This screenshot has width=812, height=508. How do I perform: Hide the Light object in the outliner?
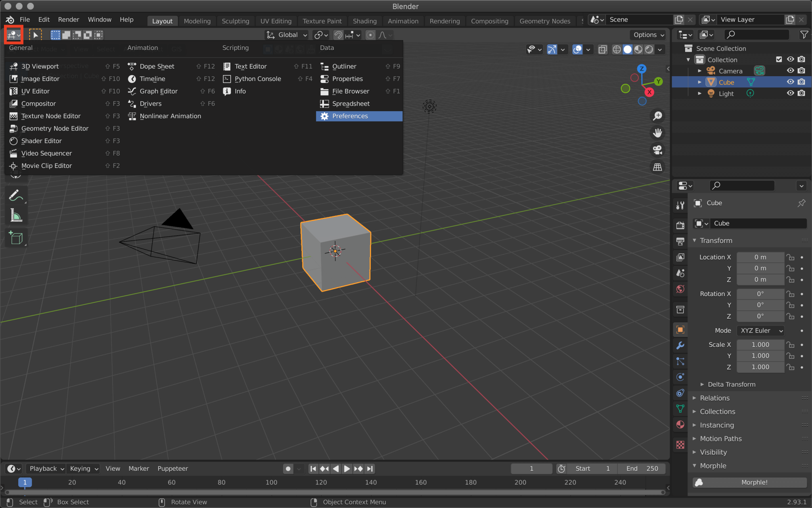point(790,93)
